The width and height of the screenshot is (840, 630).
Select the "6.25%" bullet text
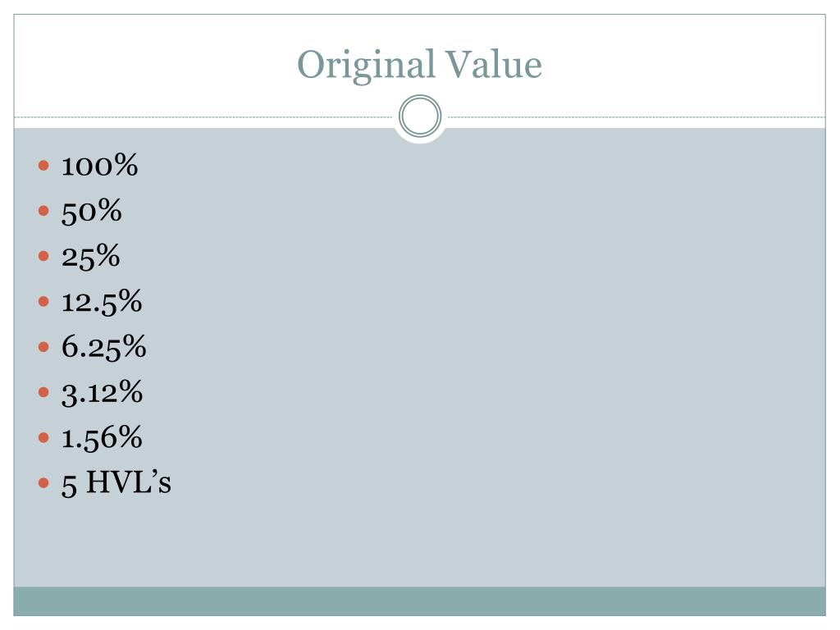(103, 347)
